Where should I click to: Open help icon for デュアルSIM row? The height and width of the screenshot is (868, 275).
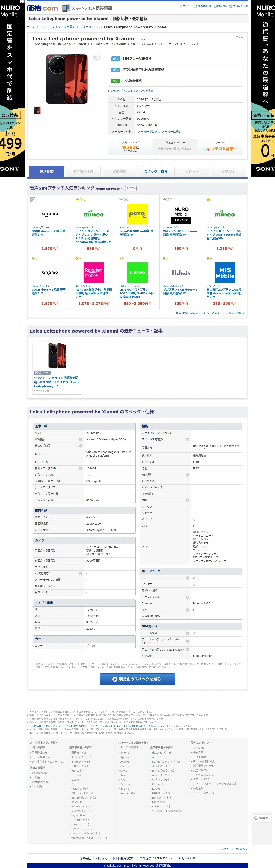pyautogui.click(x=188, y=633)
